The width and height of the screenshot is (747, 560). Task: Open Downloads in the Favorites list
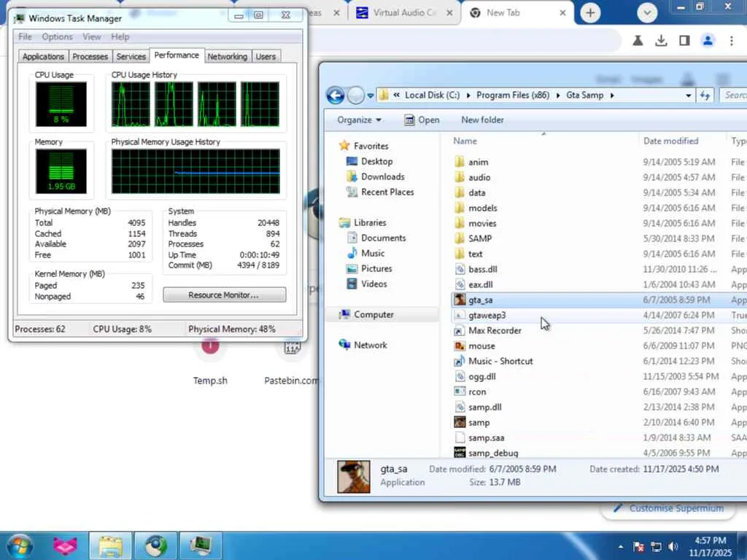coord(382,176)
